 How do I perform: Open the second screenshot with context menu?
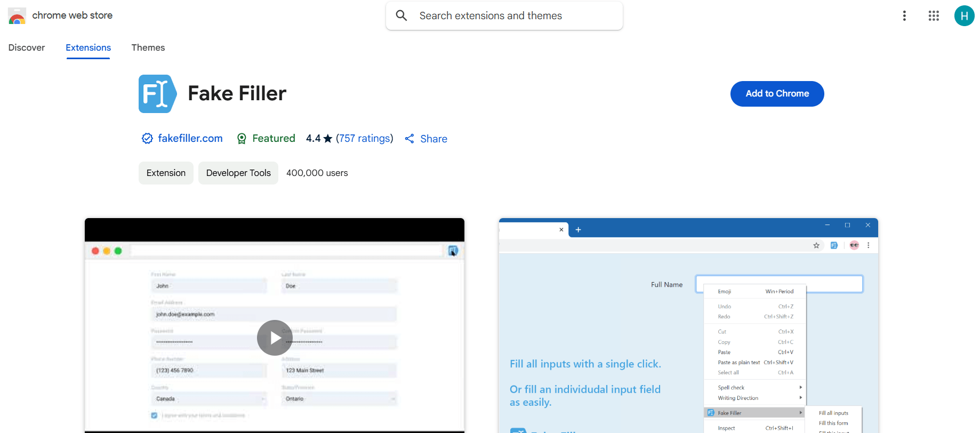(x=688, y=325)
